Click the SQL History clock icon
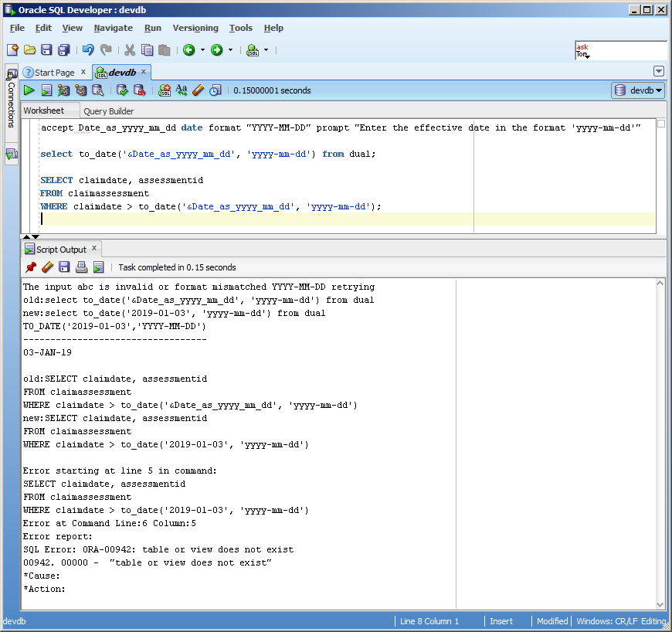Image resolution: width=672 pixels, height=632 pixels. click(x=216, y=90)
